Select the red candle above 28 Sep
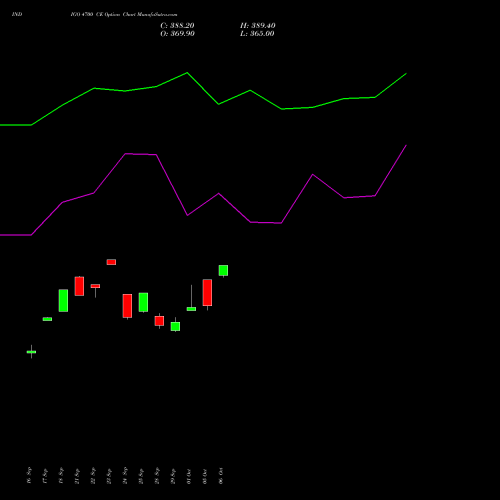Screen dimensions: 500x500 pyautogui.click(x=159, y=321)
